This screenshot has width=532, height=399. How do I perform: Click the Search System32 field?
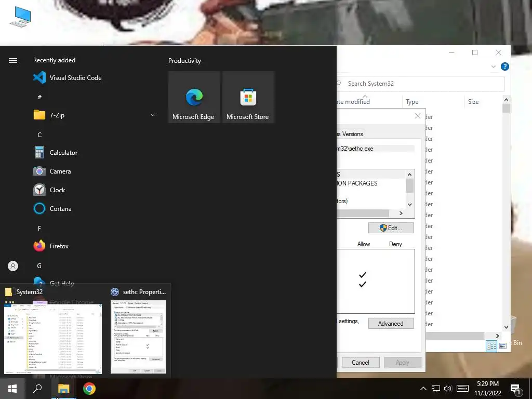click(420, 84)
